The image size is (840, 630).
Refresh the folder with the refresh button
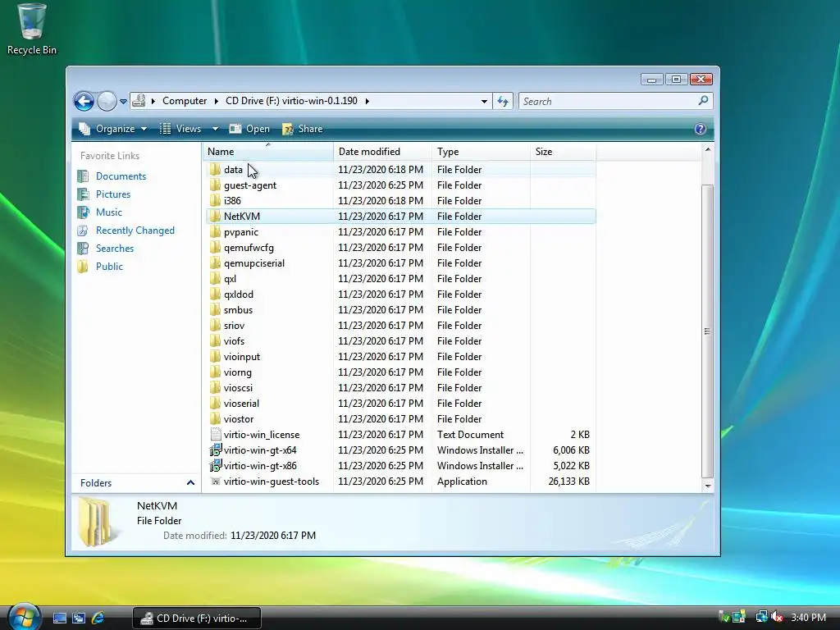[x=503, y=101]
